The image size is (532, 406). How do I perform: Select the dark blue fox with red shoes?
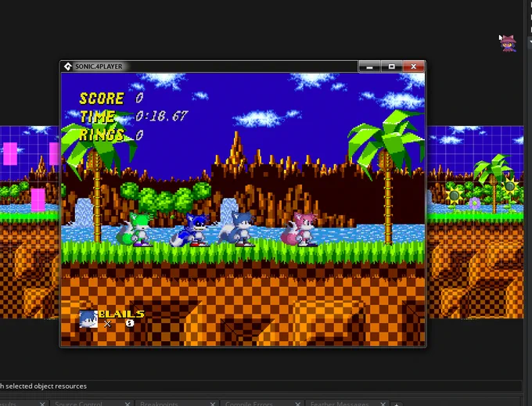coord(191,230)
